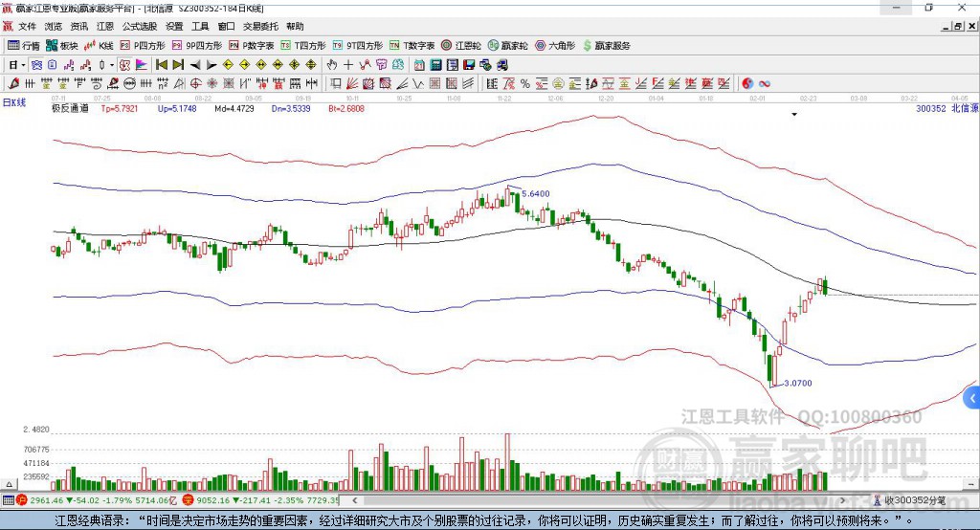Select the percent % tool
Viewport: 980px width, 530px height.
click(525, 84)
